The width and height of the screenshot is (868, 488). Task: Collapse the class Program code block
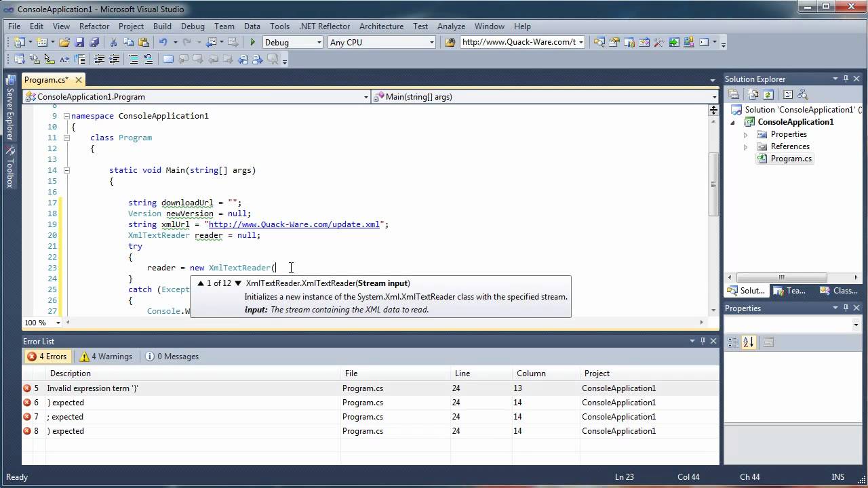[x=66, y=138]
